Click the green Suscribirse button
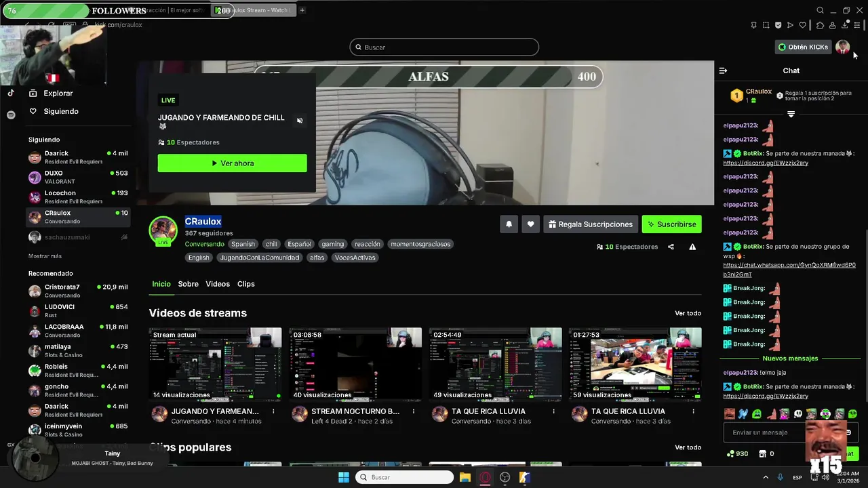The image size is (868, 488). coord(671,224)
